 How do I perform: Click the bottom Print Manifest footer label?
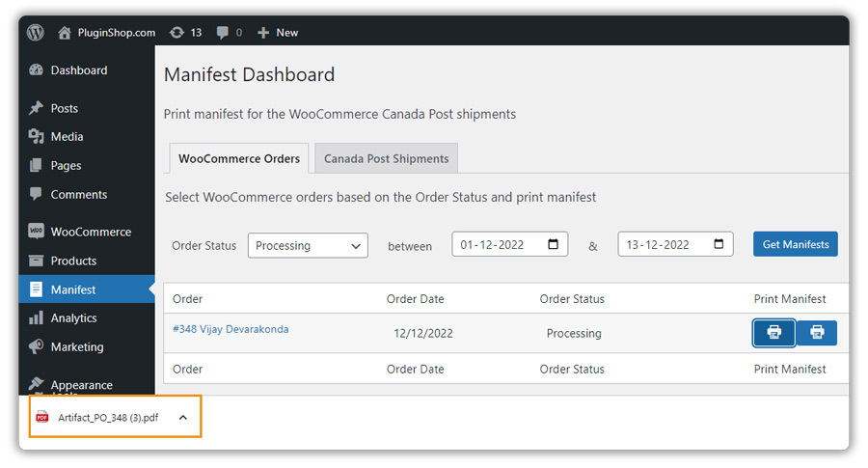pyautogui.click(x=790, y=370)
